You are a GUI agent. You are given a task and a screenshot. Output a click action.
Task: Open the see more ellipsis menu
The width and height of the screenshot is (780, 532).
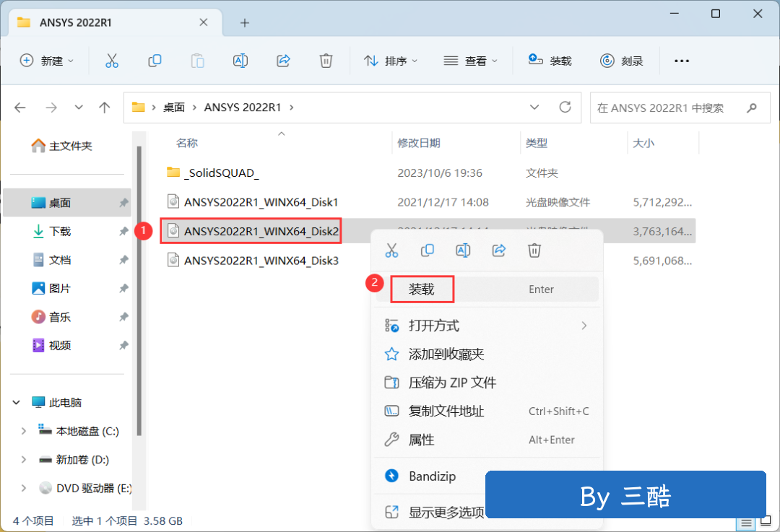pos(682,61)
